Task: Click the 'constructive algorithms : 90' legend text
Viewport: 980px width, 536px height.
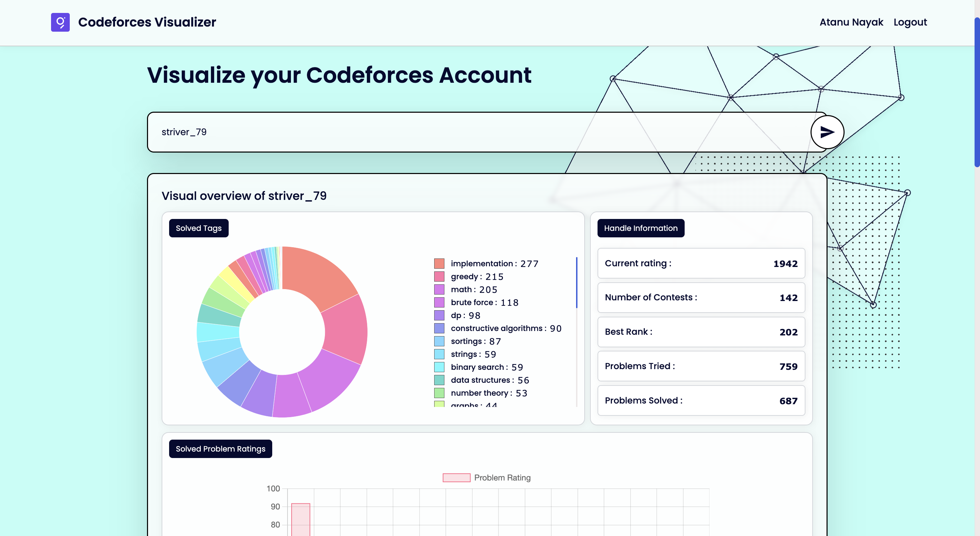Action: pyautogui.click(x=506, y=328)
